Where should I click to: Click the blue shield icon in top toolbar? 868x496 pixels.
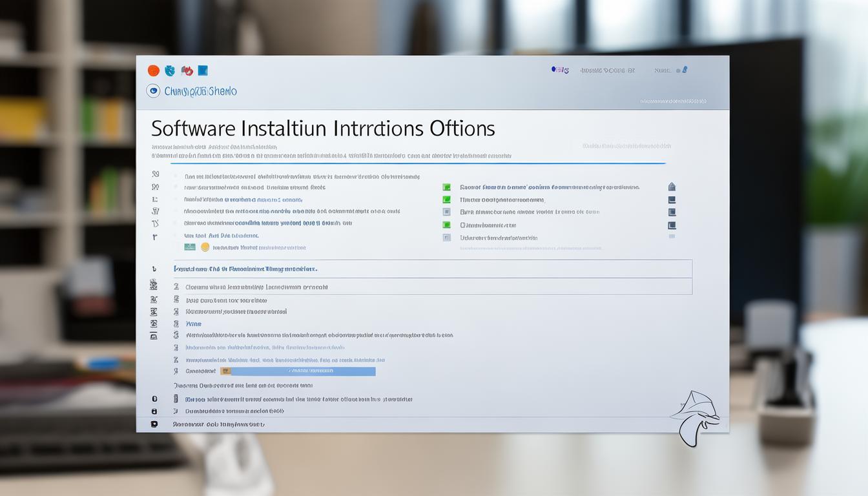tap(170, 71)
